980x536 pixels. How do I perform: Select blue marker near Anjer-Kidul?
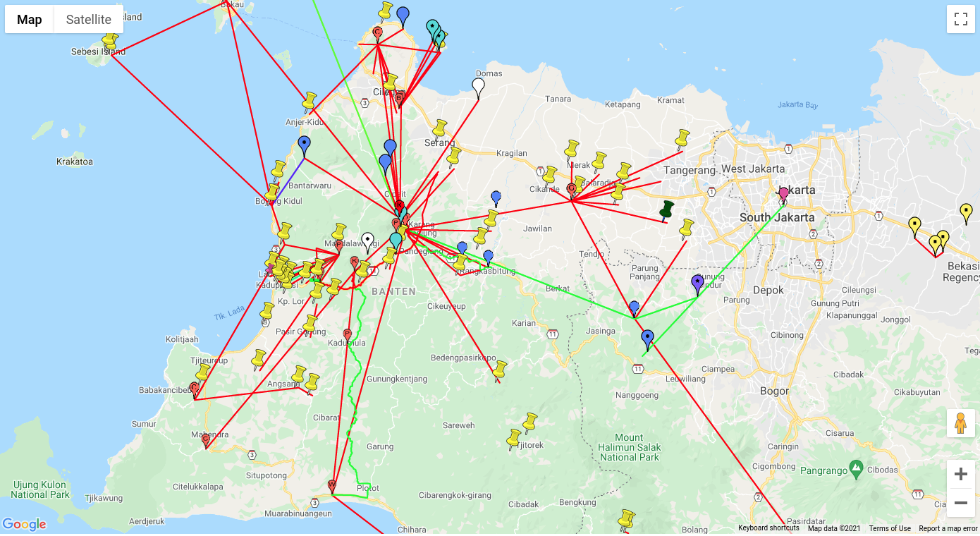pyautogui.click(x=304, y=147)
